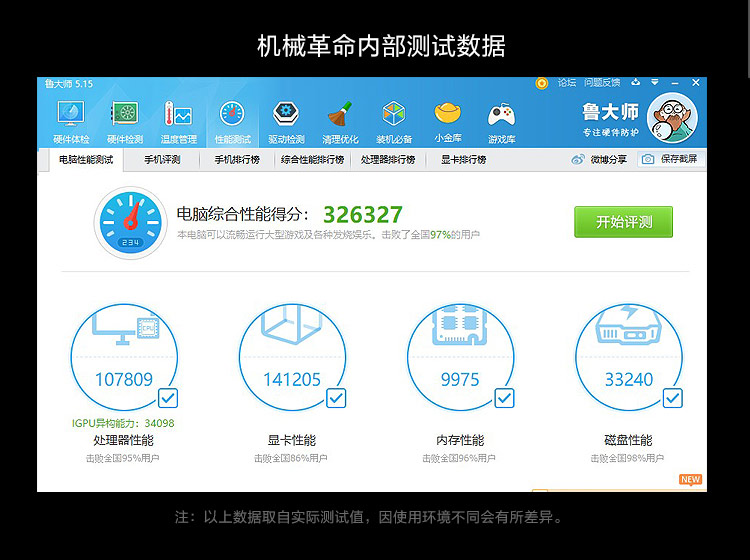
Task: Click the 鲁大师 专注硬件防护 logo text
Action: [610, 119]
